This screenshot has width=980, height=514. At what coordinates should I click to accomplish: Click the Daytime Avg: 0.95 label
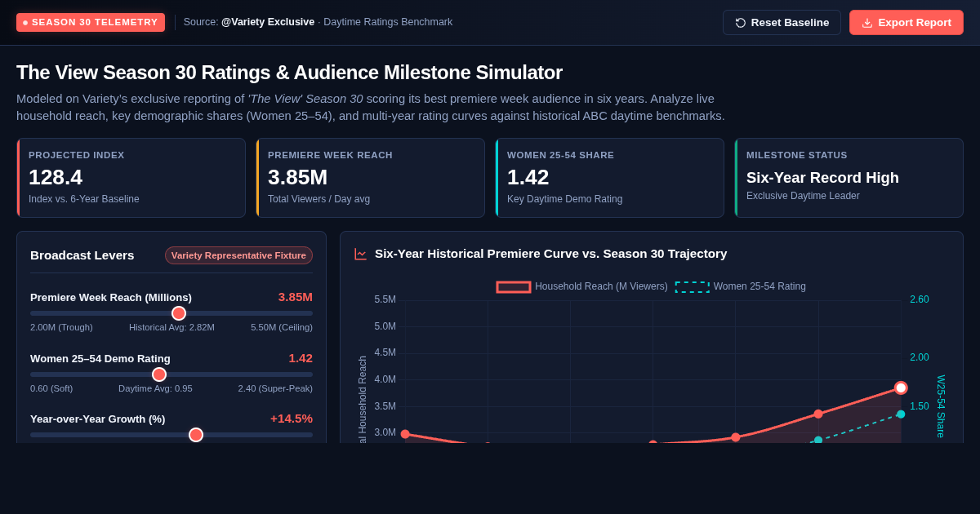(155, 388)
